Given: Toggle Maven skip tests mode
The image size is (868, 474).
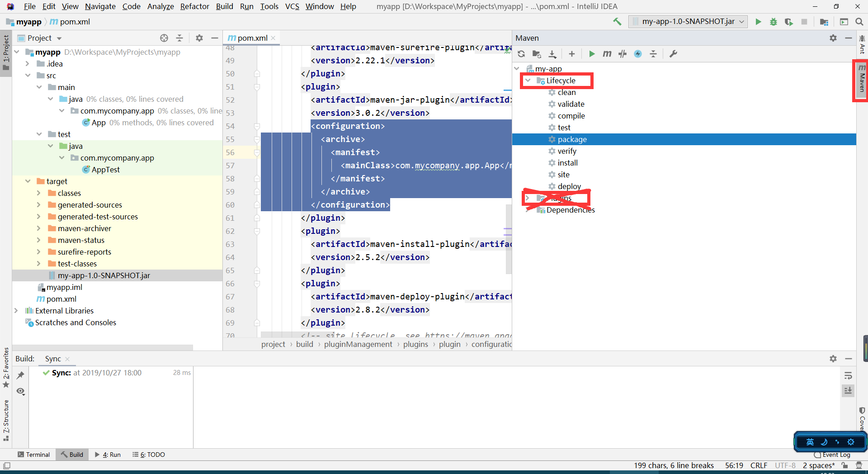Looking at the screenshot, I should 638,54.
